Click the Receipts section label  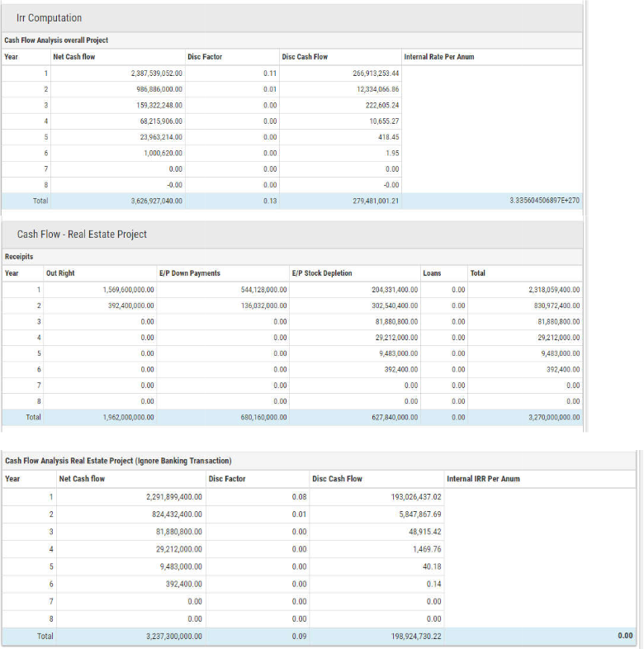[19, 257]
